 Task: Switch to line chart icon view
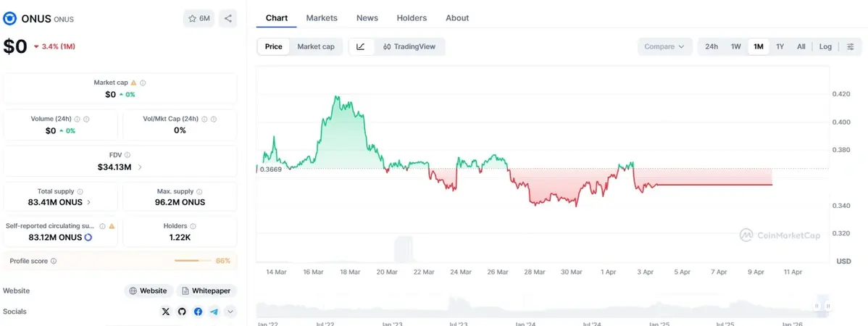pyautogui.click(x=361, y=46)
